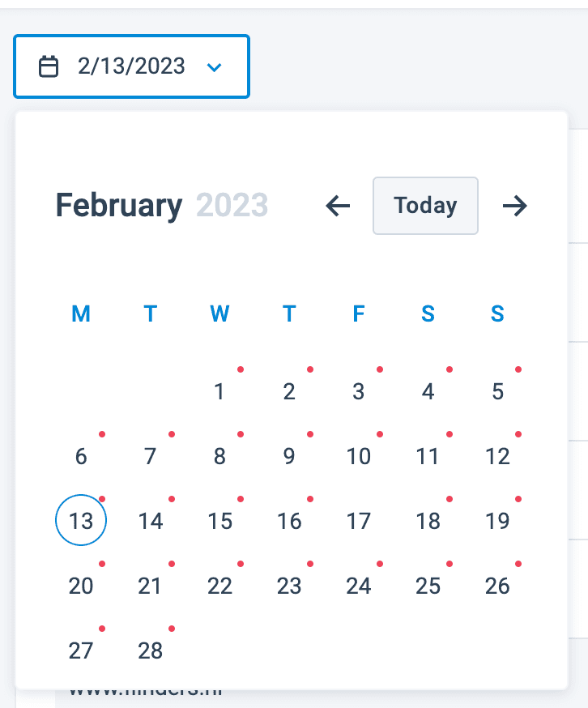This screenshot has height=708, width=588.
Task: Choose February 20 in the grid
Action: coord(81,586)
